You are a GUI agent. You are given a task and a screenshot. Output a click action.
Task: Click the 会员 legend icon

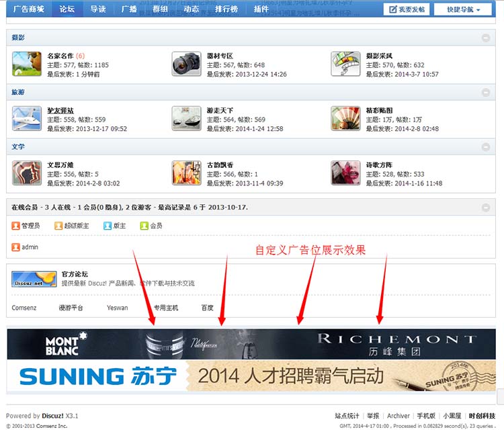(144, 226)
